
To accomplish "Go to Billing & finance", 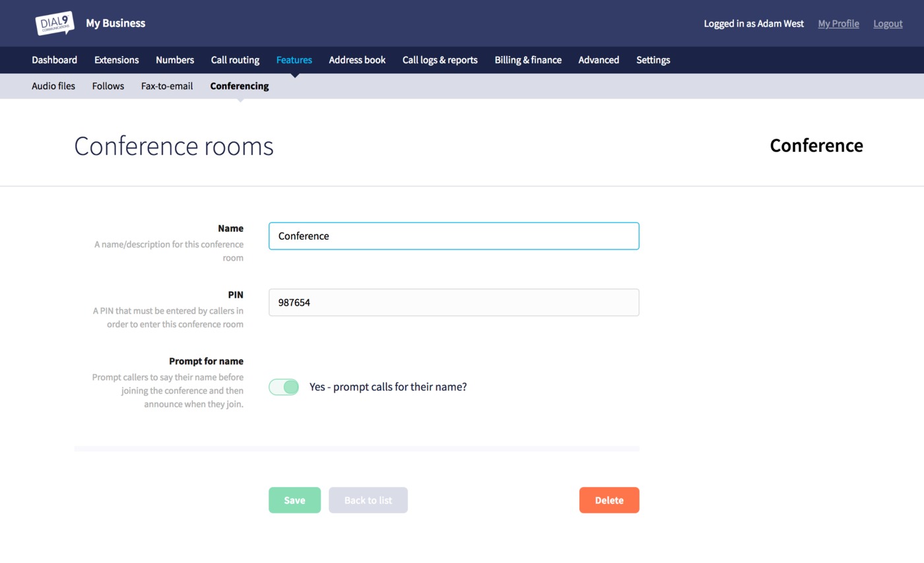I will pyautogui.click(x=528, y=59).
